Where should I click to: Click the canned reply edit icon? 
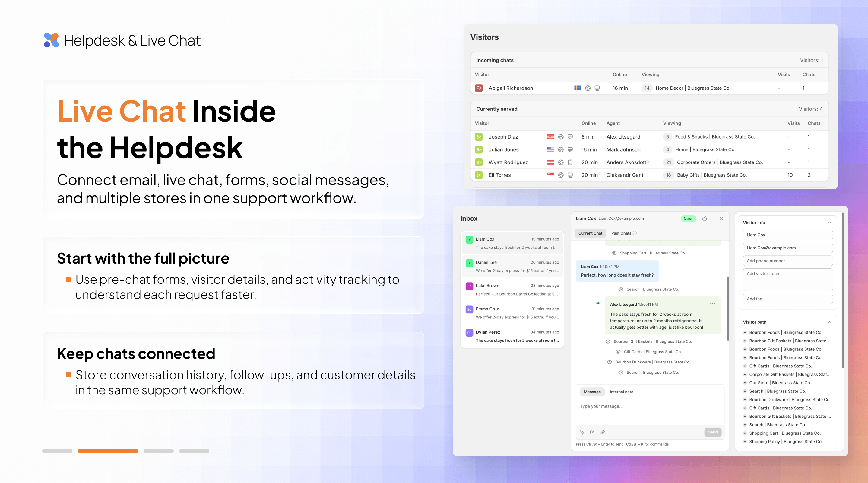(x=592, y=432)
